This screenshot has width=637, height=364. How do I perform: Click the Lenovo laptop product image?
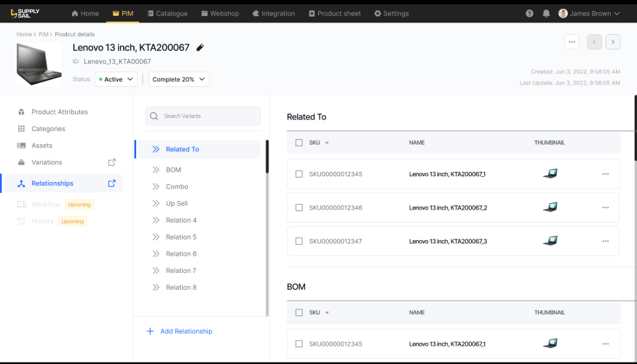tap(39, 64)
